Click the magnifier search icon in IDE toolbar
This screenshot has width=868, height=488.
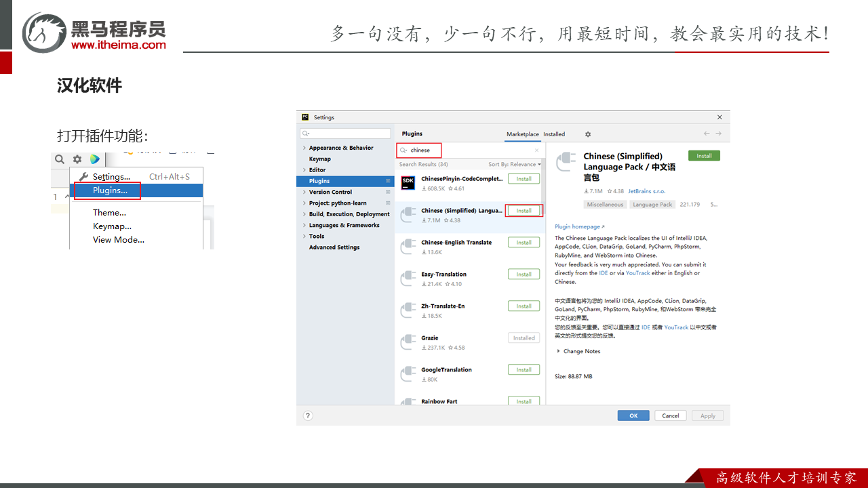60,159
